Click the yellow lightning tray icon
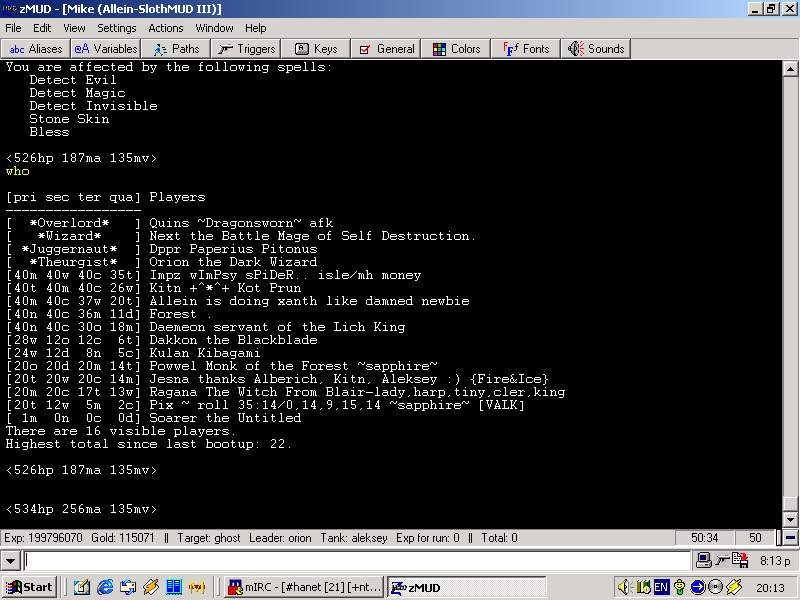800x600 pixels. point(735,587)
